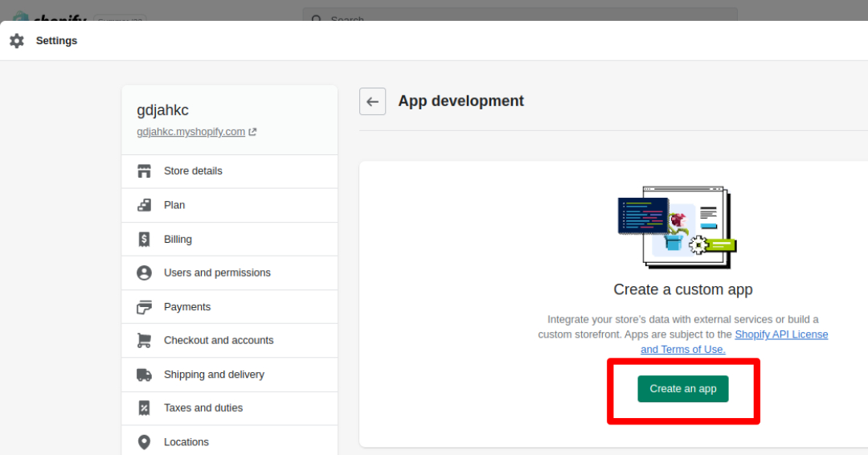Open Shopify API License and Terms link
Image resolution: width=868 pixels, height=455 pixels.
point(781,334)
